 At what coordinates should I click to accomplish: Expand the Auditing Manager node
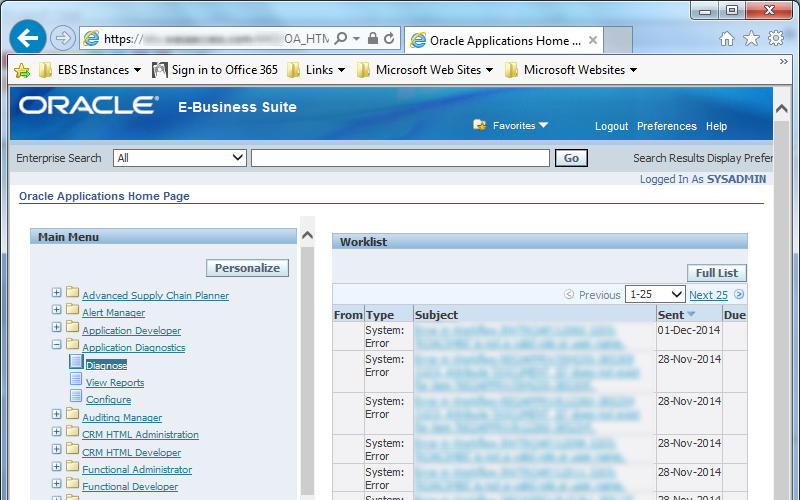pyautogui.click(x=57, y=414)
